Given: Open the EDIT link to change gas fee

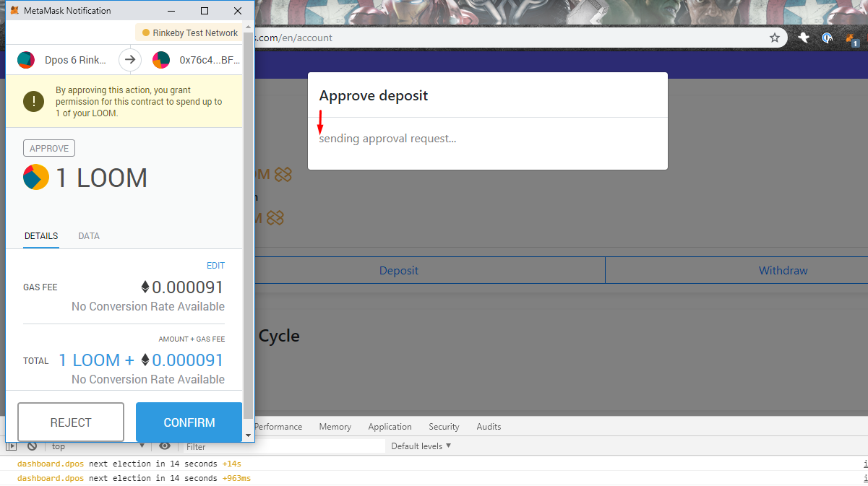Looking at the screenshot, I should pyautogui.click(x=215, y=265).
